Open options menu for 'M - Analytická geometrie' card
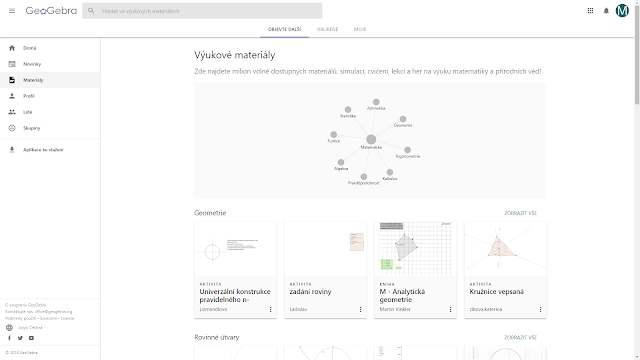 pos(450,309)
